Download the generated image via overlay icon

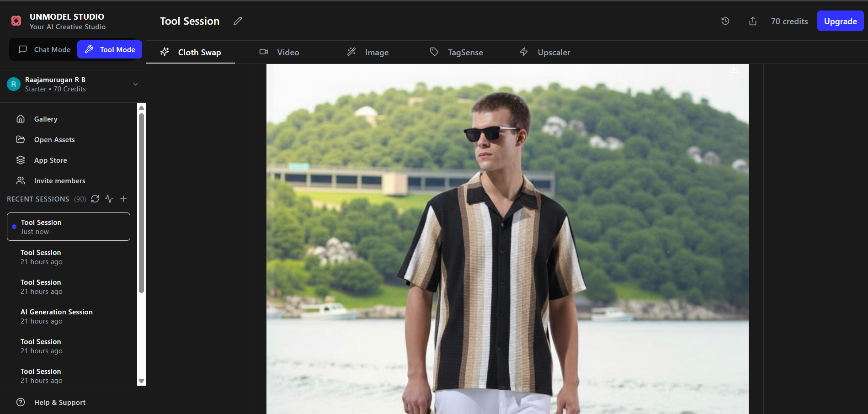tap(733, 69)
